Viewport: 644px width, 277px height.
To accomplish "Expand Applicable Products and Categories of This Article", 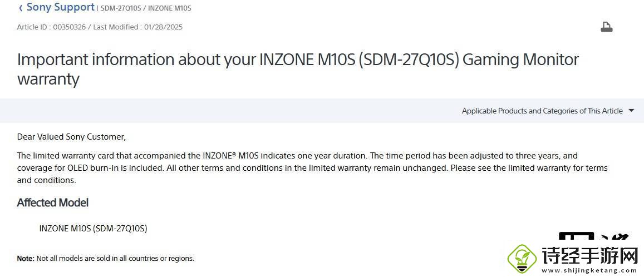I will coord(542,111).
